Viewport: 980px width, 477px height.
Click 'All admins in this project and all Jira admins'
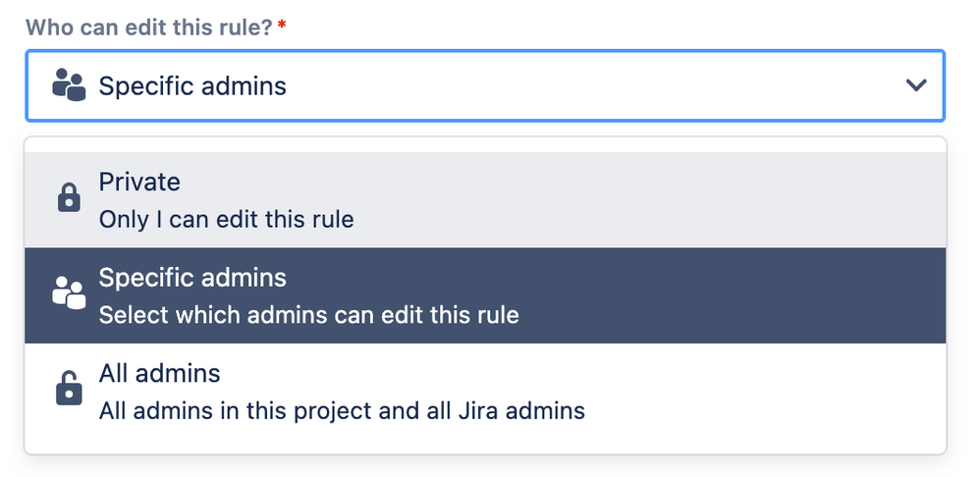point(342,411)
